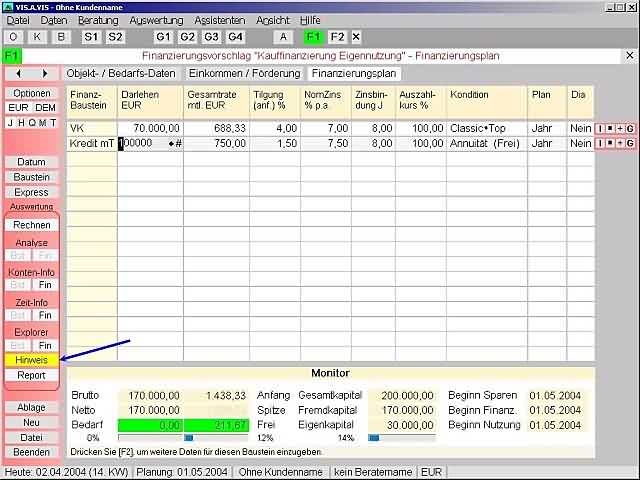The image size is (640, 480).
Task: Click the plus icon in the VK row
Action: [620, 129]
